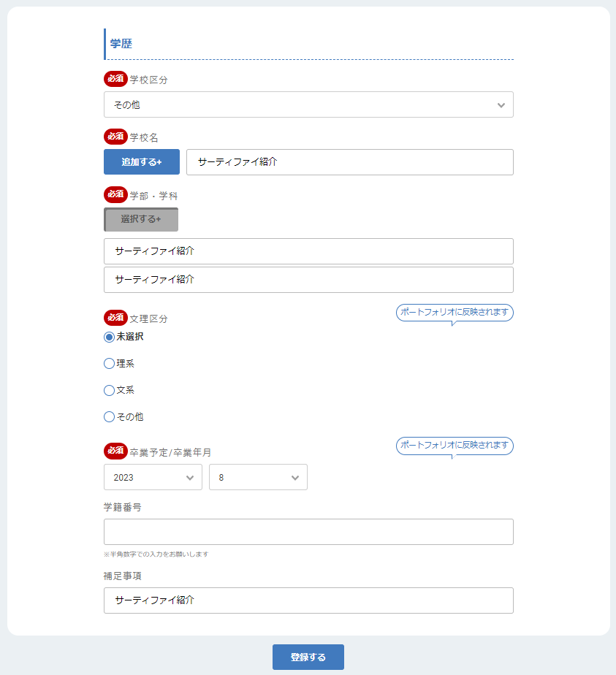
Task: Click the second 学部・学科 input field
Action: point(308,279)
